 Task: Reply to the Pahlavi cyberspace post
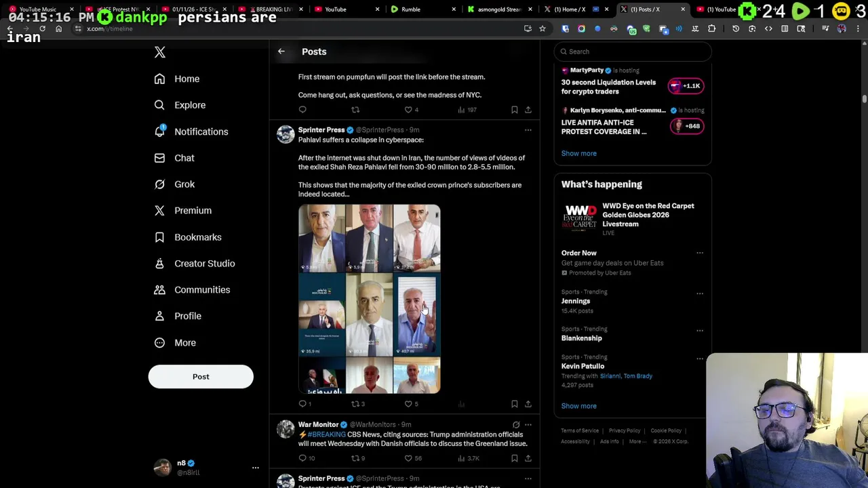pyautogui.click(x=304, y=404)
